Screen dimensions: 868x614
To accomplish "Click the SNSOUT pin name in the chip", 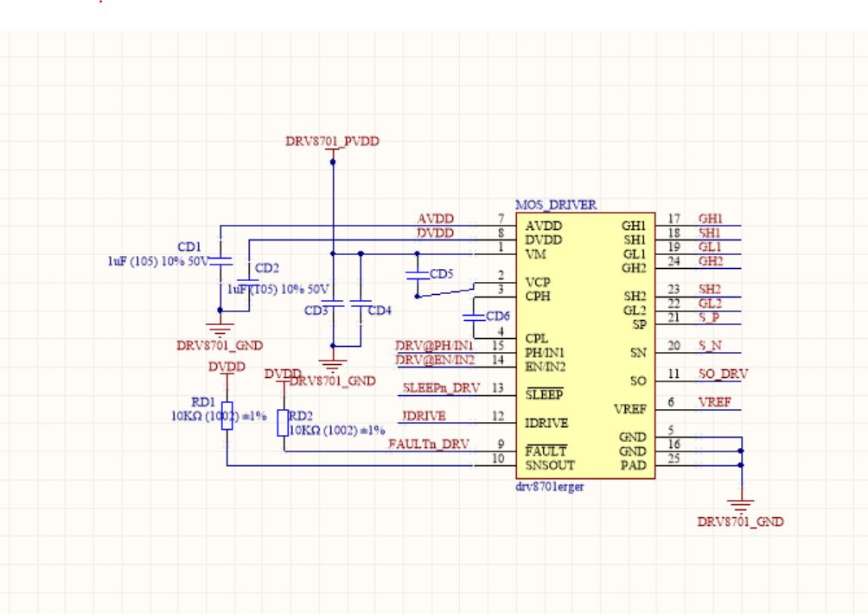I will coord(550,465).
